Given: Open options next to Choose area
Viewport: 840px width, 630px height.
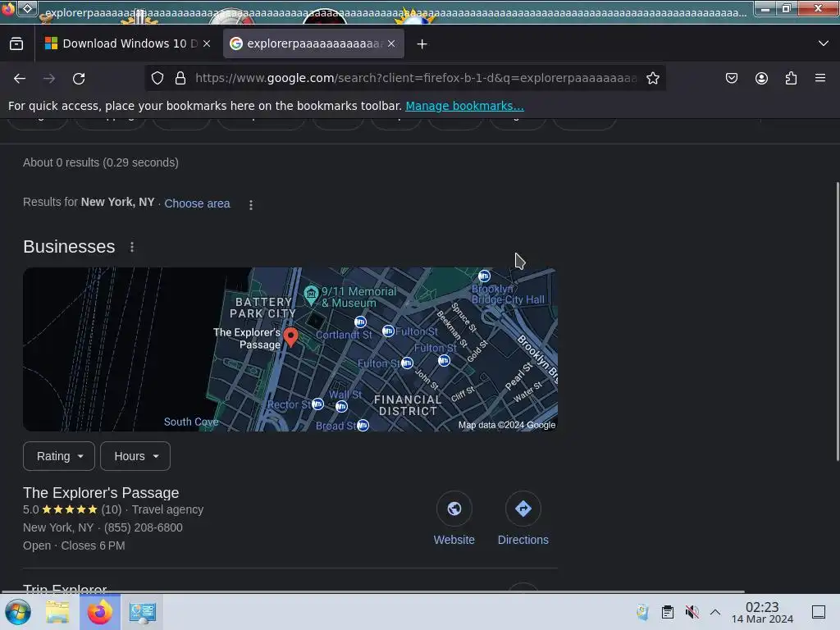Looking at the screenshot, I should click(x=251, y=204).
